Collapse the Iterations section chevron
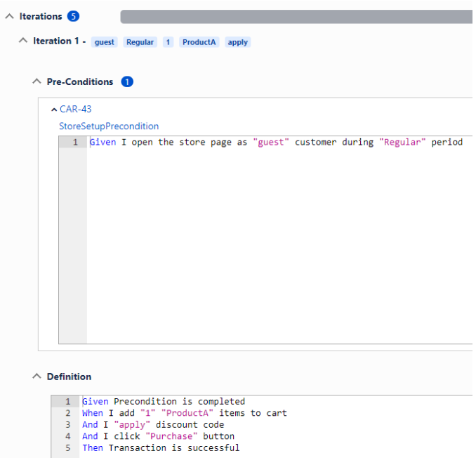Screen dimensions: 476x458 [x=10, y=16]
